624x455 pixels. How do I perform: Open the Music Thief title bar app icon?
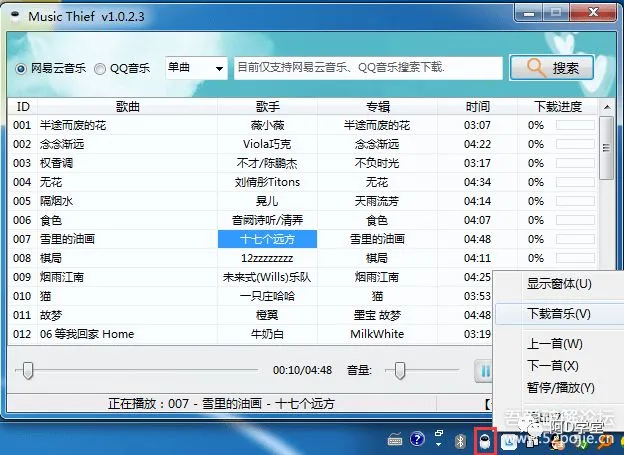point(15,16)
